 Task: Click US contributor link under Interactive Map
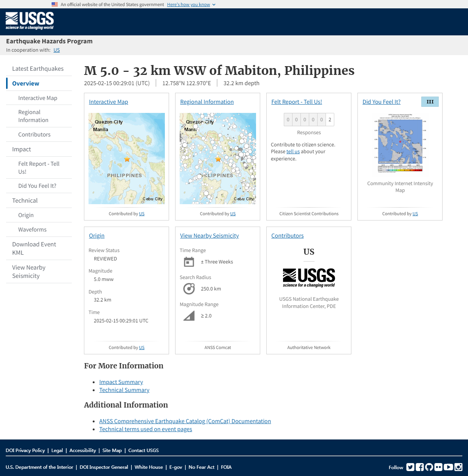click(x=142, y=214)
